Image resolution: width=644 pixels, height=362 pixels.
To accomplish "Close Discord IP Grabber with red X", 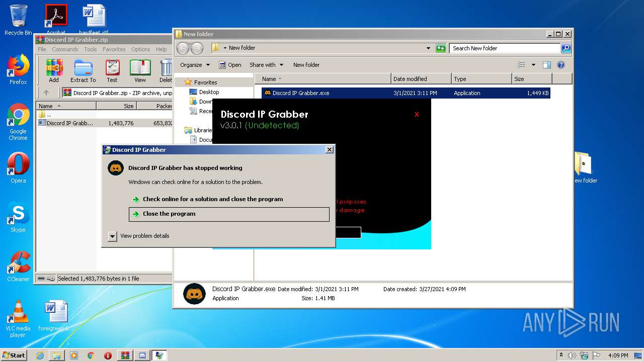I will [x=417, y=115].
